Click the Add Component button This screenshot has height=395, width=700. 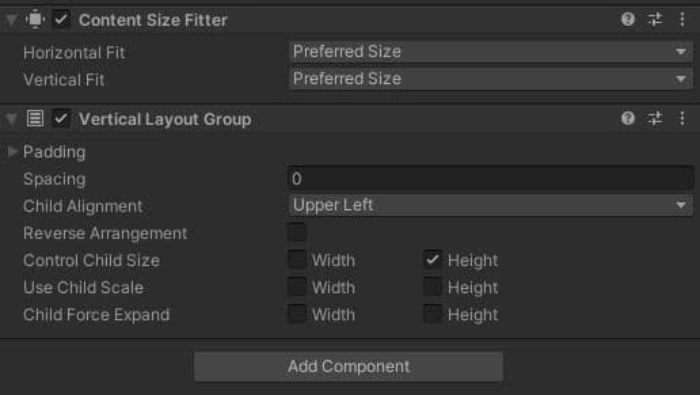click(x=348, y=366)
